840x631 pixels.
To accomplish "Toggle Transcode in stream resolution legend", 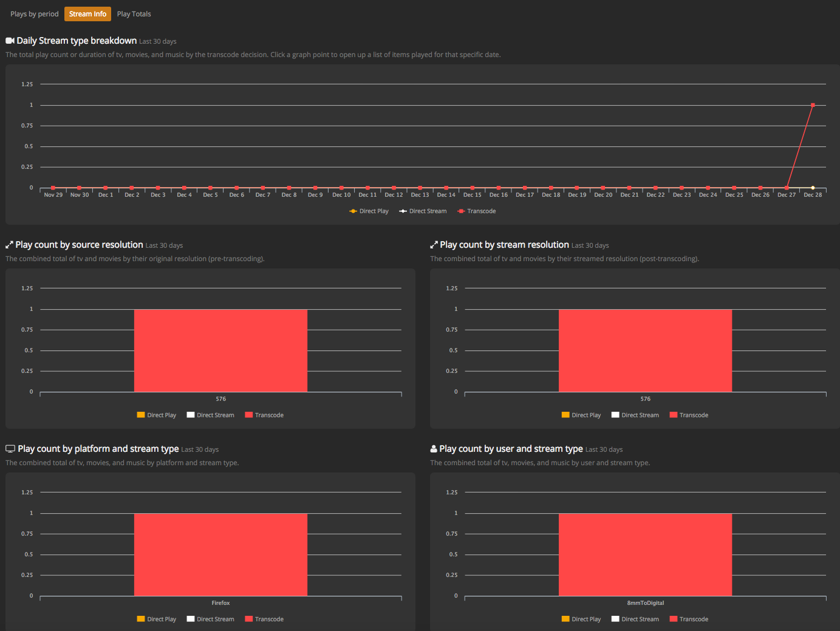I will pyautogui.click(x=689, y=415).
